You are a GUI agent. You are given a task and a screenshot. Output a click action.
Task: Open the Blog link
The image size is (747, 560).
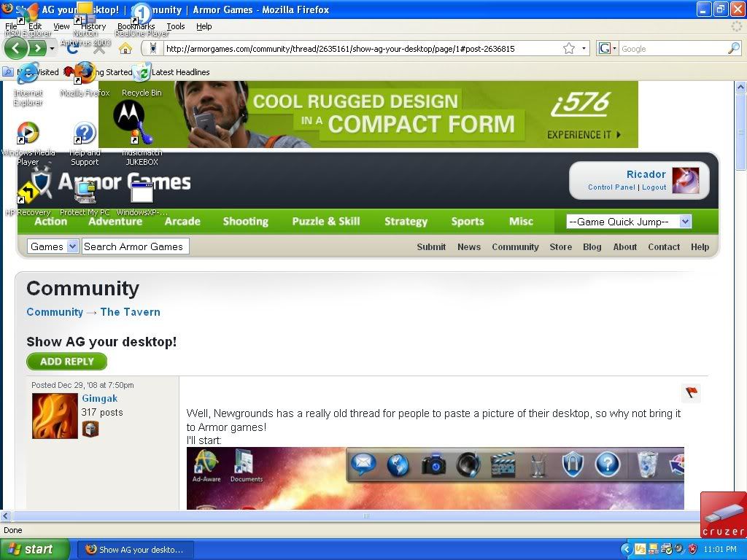592,246
